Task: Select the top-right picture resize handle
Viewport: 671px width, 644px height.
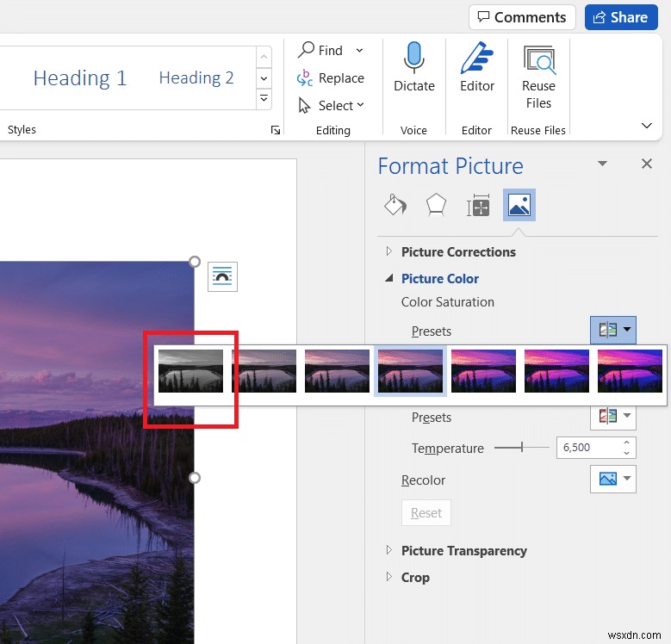Action: pyautogui.click(x=195, y=262)
